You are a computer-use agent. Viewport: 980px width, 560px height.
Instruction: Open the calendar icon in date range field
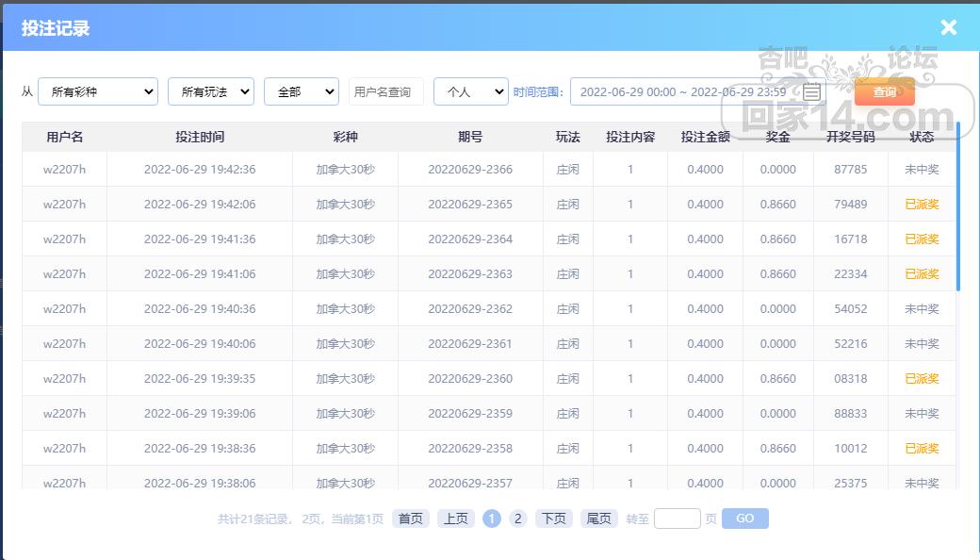pos(811,92)
